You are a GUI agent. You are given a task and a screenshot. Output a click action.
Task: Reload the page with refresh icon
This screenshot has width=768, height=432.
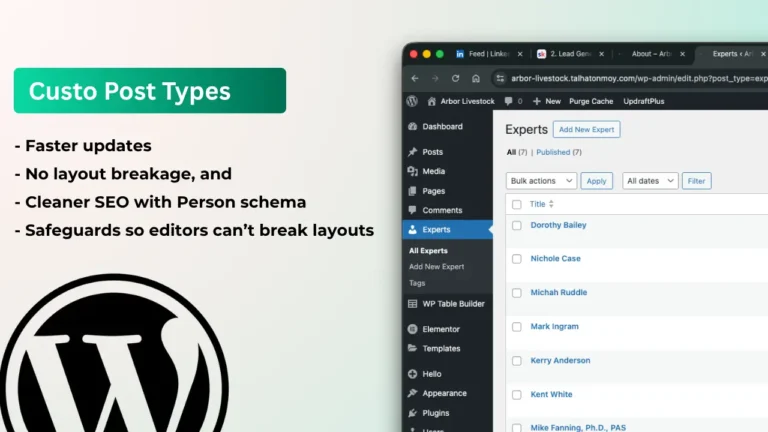456,78
